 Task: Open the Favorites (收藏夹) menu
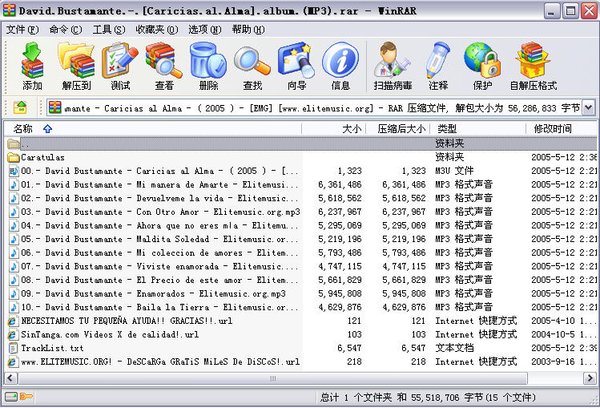pos(157,29)
